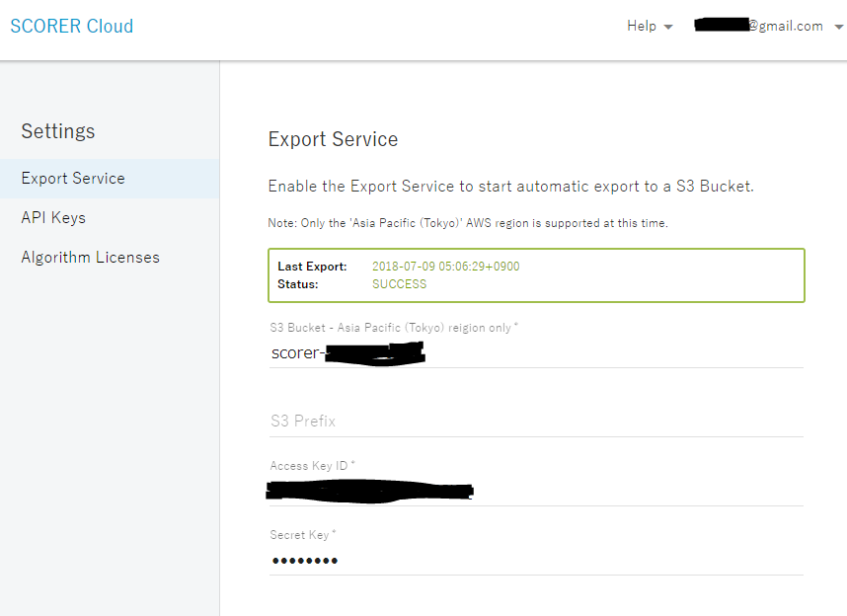
Task: Open the Help dropdown menu
Action: (650, 26)
